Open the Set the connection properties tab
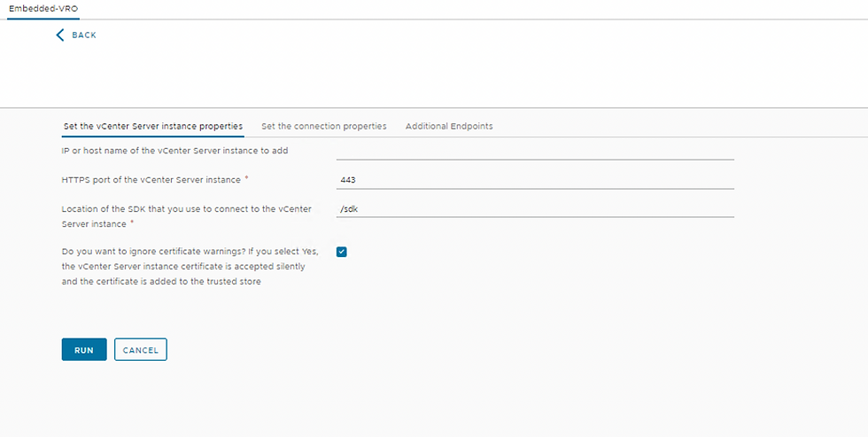This screenshot has height=437, width=868. coord(324,126)
